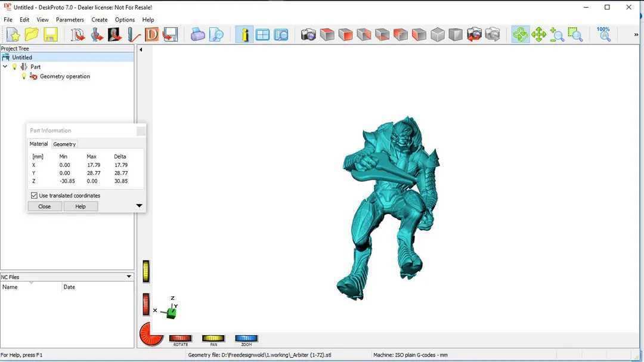The image size is (644, 362).
Task: Click the view subjects magnifier-list icon
Action: pyautogui.click(x=281, y=35)
